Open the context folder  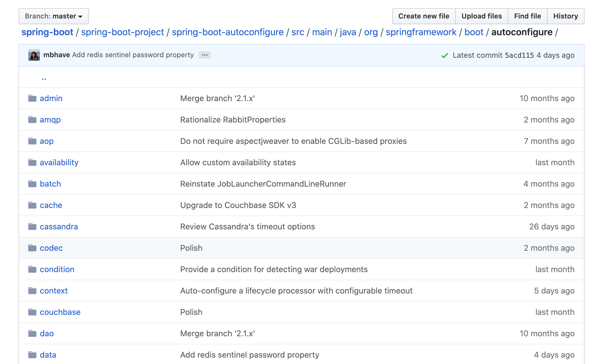tap(53, 290)
